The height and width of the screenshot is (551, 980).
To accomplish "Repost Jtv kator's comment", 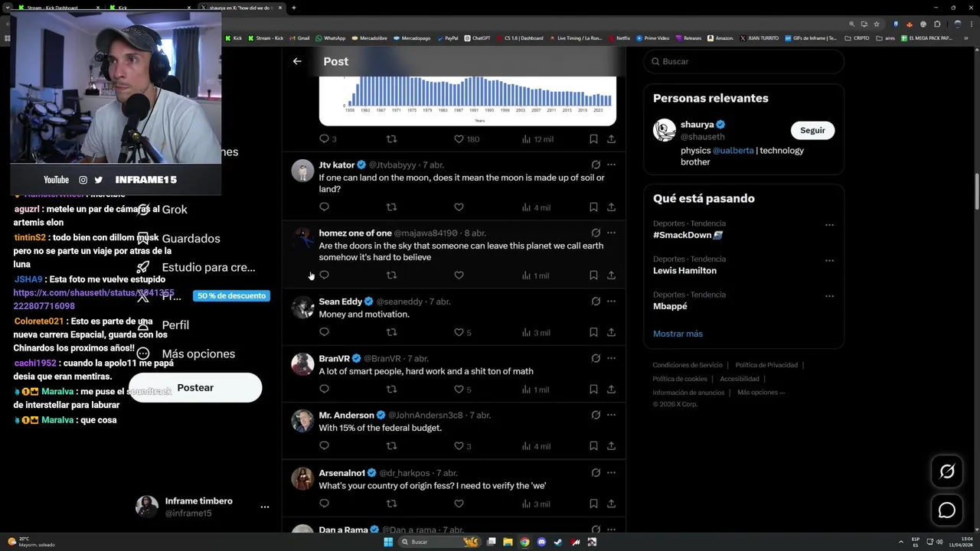I will click(391, 207).
